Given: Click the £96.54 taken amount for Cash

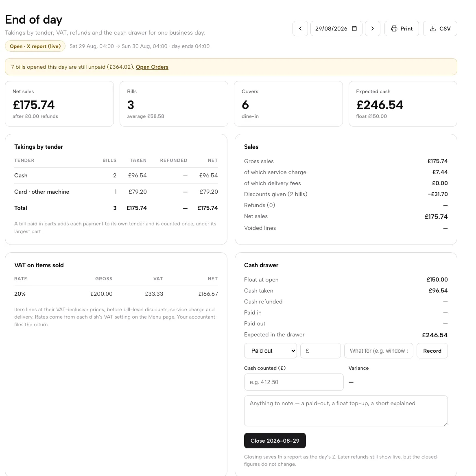Looking at the screenshot, I should click(137, 175).
